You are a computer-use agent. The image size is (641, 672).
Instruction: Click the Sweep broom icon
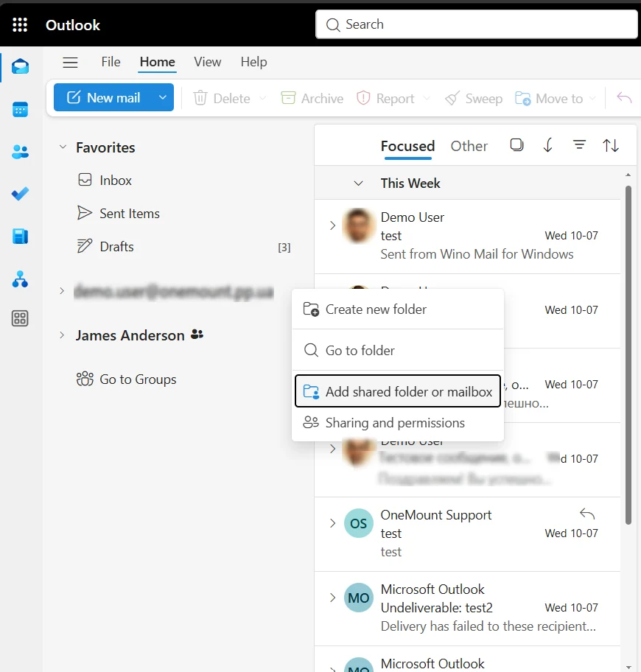pos(453,98)
